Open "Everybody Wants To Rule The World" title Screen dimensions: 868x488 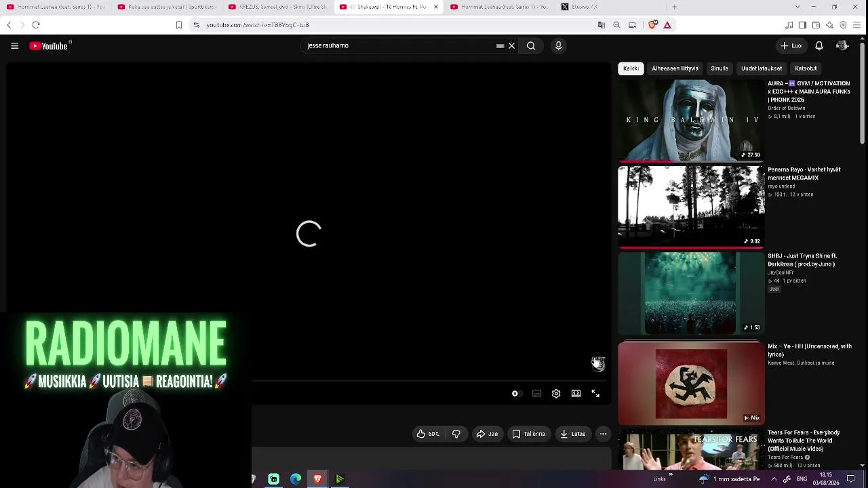pos(804,441)
